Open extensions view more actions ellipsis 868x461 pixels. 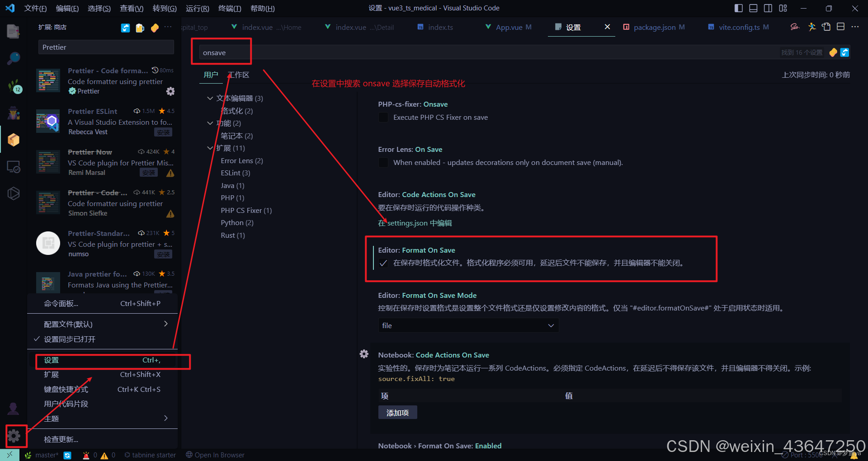(168, 27)
